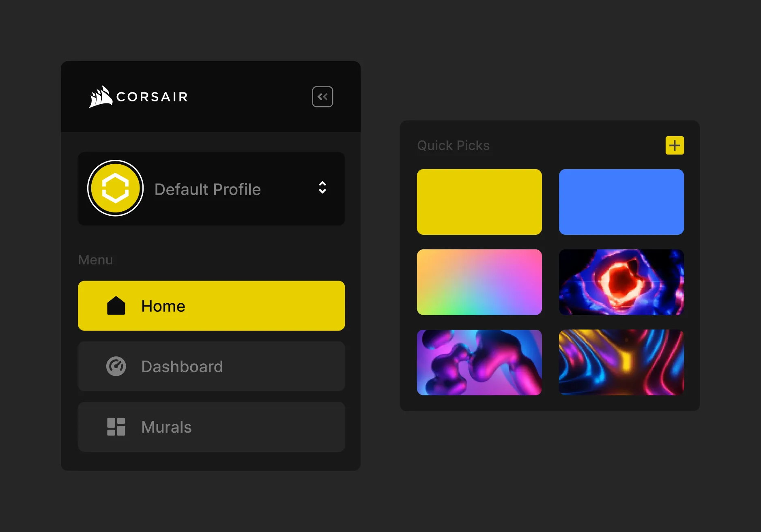Open the Default Profile selector
Image resolution: width=761 pixels, height=532 pixels.
(x=207, y=189)
